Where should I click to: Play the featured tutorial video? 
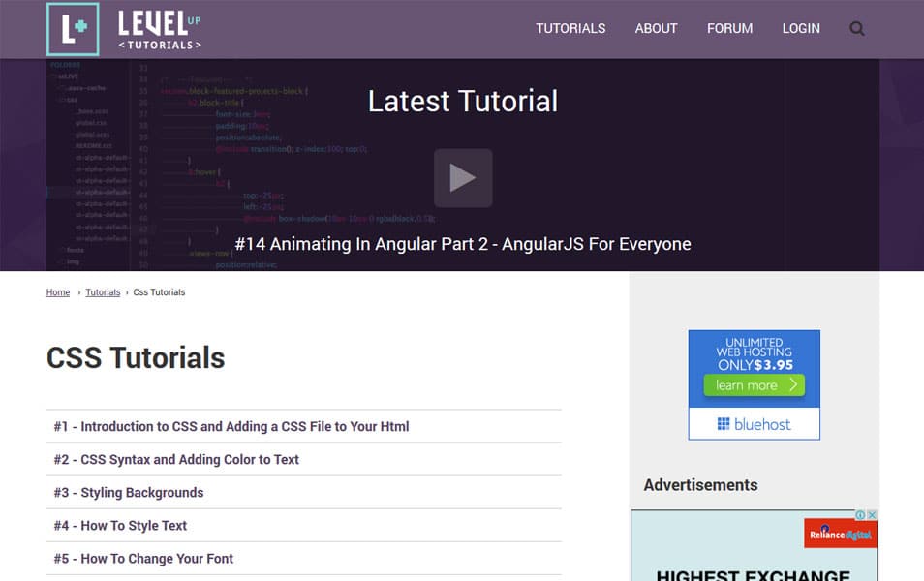coord(462,177)
